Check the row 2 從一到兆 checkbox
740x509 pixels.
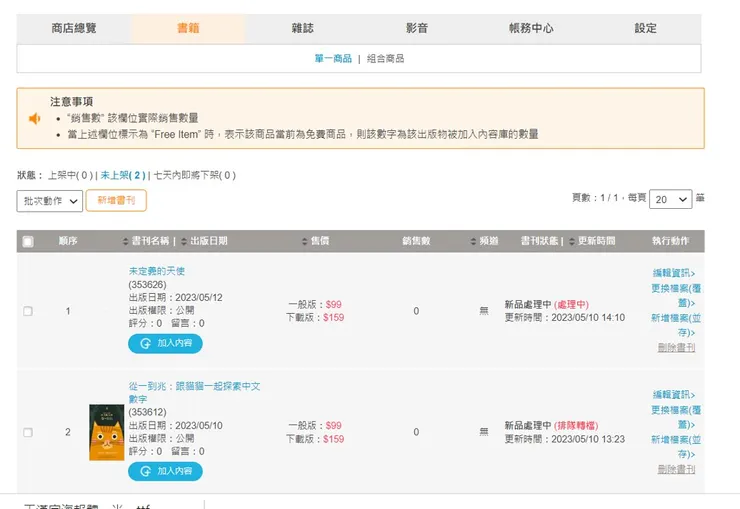click(x=28, y=433)
